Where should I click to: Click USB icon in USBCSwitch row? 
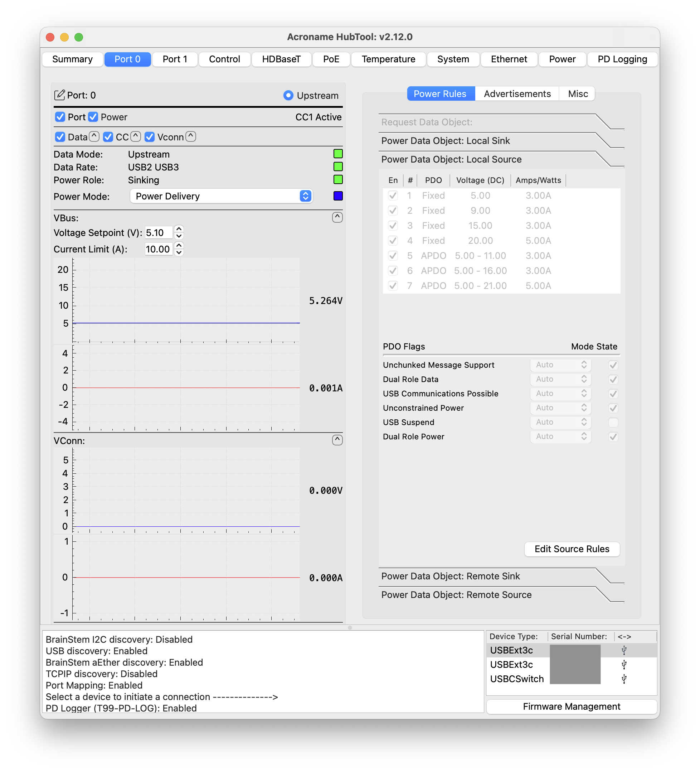pyautogui.click(x=624, y=679)
